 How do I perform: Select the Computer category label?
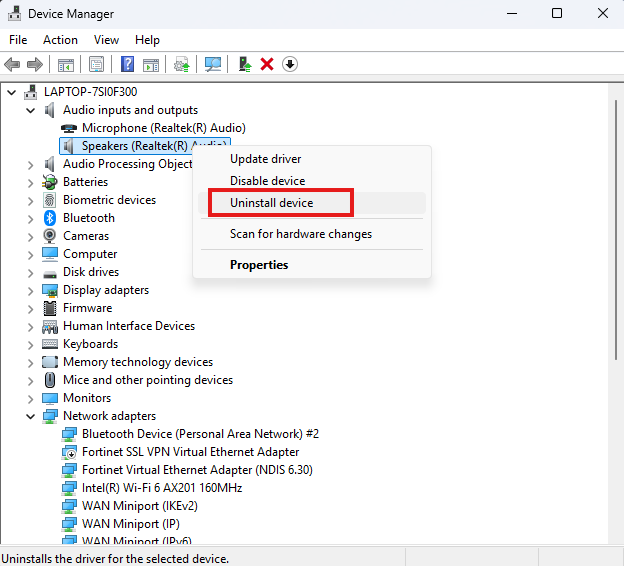click(x=90, y=254)
